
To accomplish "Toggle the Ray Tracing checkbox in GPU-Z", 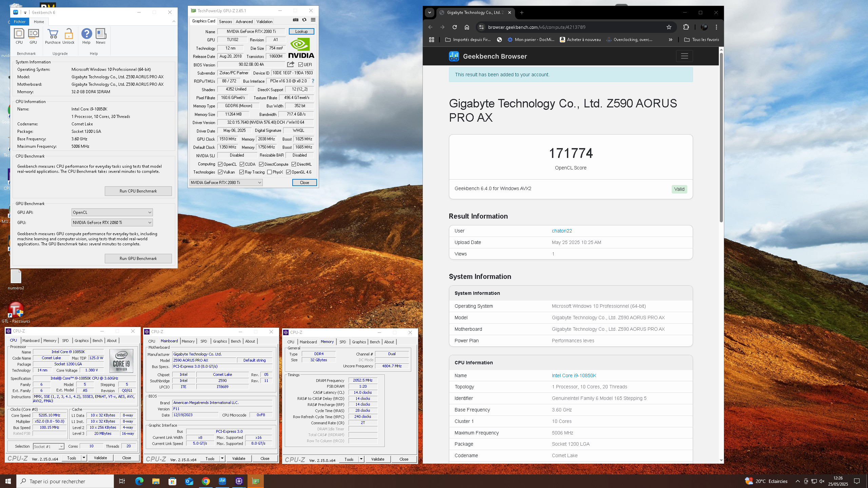I will coord(242,172).
